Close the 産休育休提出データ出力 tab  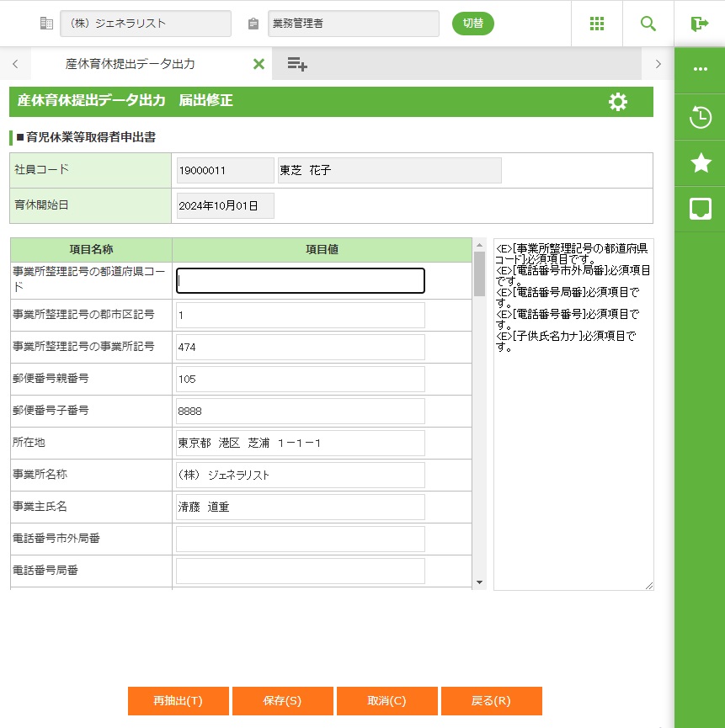(259, 64)
